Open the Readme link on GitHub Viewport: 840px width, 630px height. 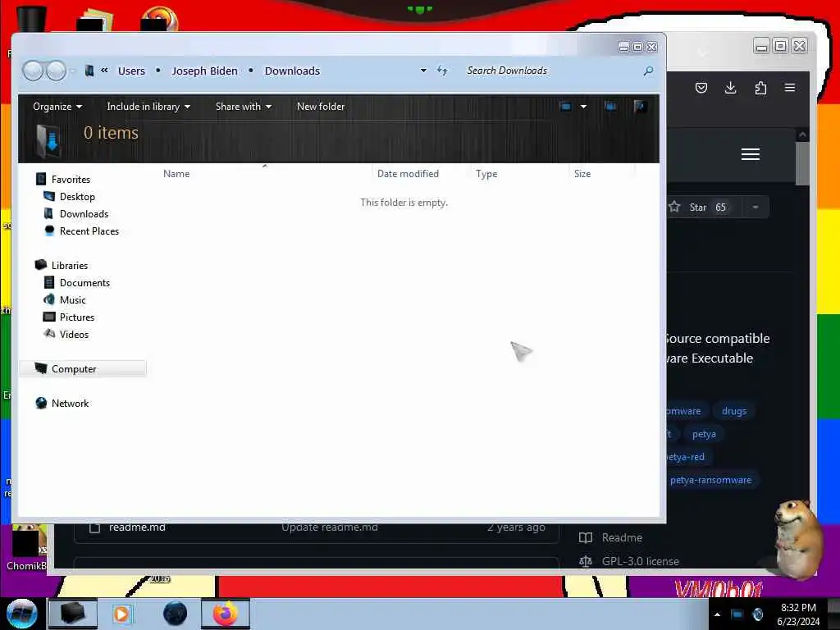(x=611, y=537)
